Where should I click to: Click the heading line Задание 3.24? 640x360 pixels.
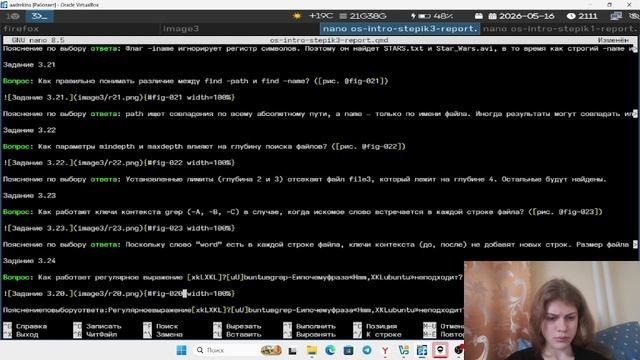pyautogui.click(x=29, y=260)
